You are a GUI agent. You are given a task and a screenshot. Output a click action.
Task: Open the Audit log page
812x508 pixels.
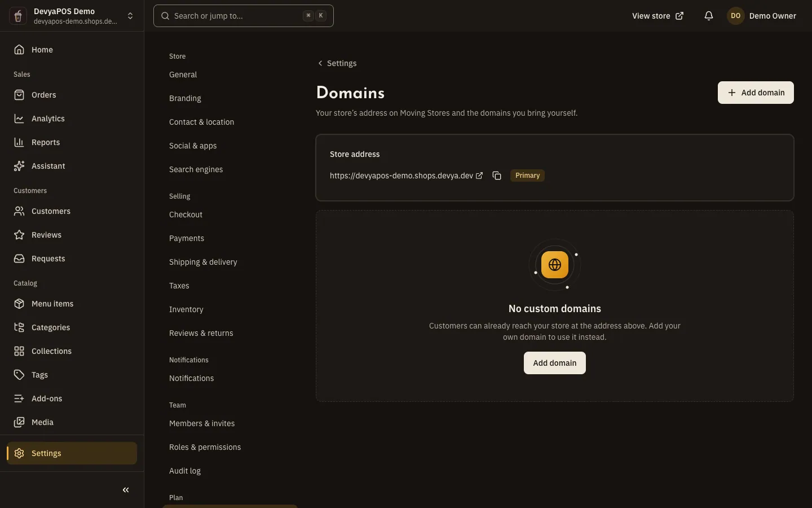pos(185,471)
